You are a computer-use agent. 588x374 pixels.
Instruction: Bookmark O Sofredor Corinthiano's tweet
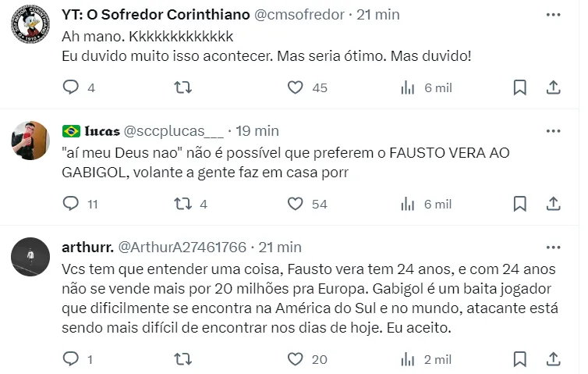(520, 87)
